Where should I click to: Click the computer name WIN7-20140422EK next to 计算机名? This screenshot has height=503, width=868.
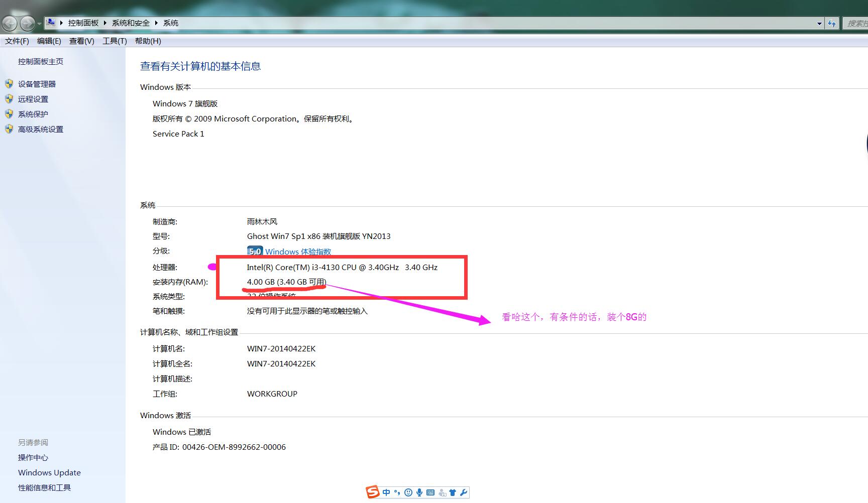pyautogui.click(x=281, y=349)
